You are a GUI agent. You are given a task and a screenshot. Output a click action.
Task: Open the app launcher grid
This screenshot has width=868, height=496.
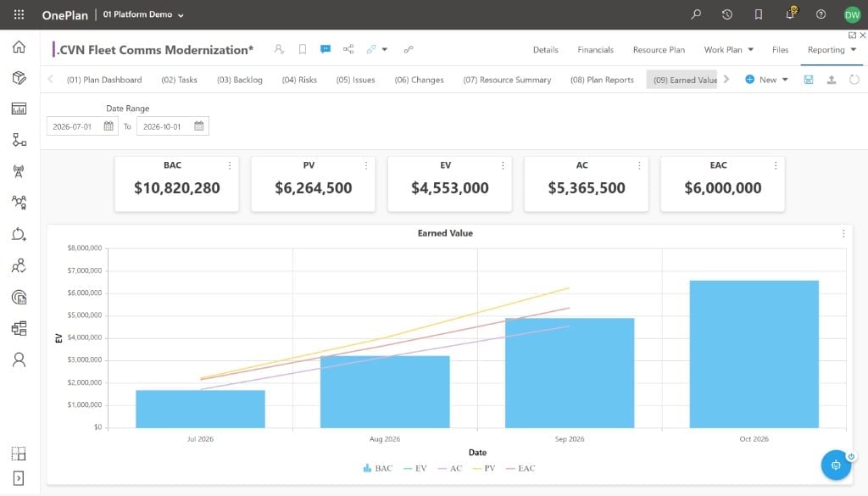click(x=19, y=14)
